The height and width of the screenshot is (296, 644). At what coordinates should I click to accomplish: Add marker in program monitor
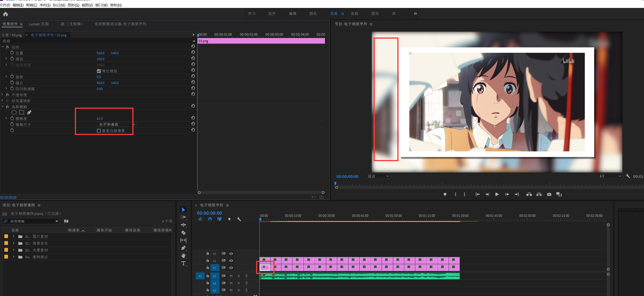pos(445,194)
